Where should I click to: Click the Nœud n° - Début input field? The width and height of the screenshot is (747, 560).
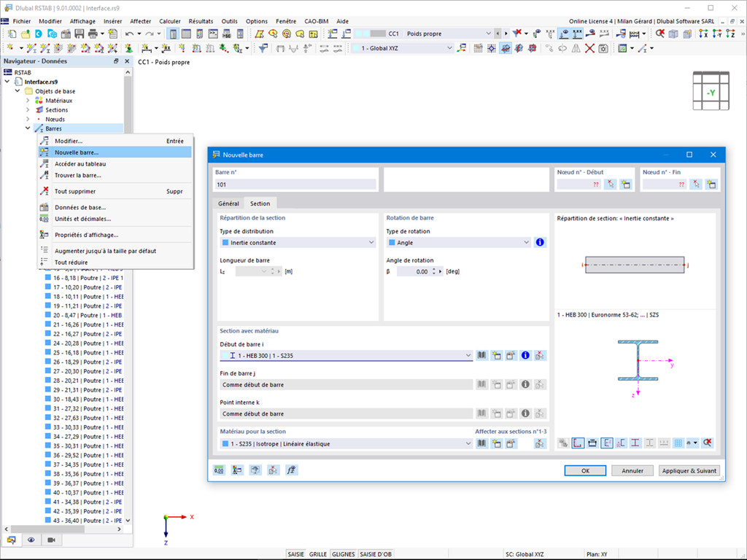click(x=578, y=184)
